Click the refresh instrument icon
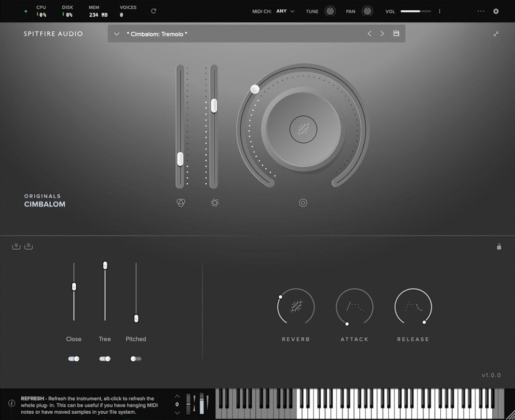 click(153, 11)
